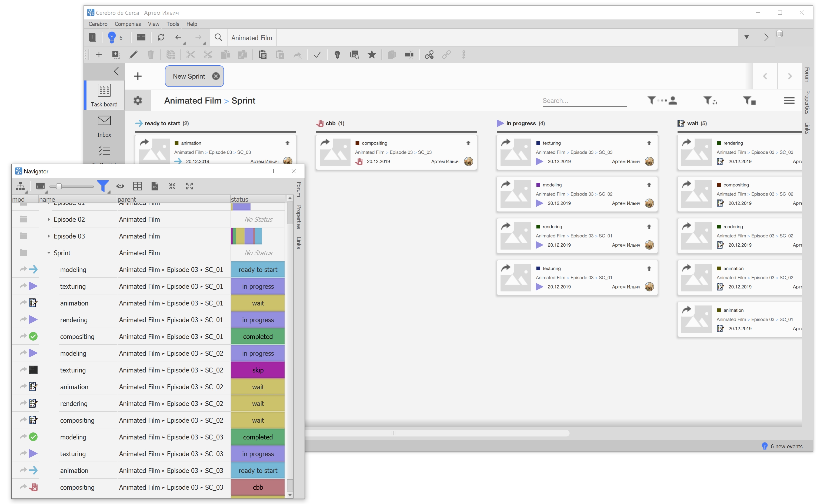The width and height of the screenshot is (827, 504).
Task: Collapse the Sprint folder in Navigator
Action: pyautogui.click(x=49, y=253)
